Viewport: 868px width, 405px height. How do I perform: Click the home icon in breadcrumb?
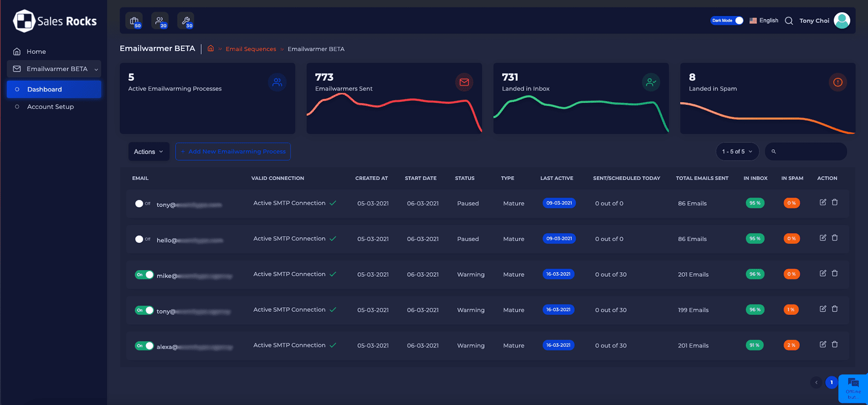point(210,49)
